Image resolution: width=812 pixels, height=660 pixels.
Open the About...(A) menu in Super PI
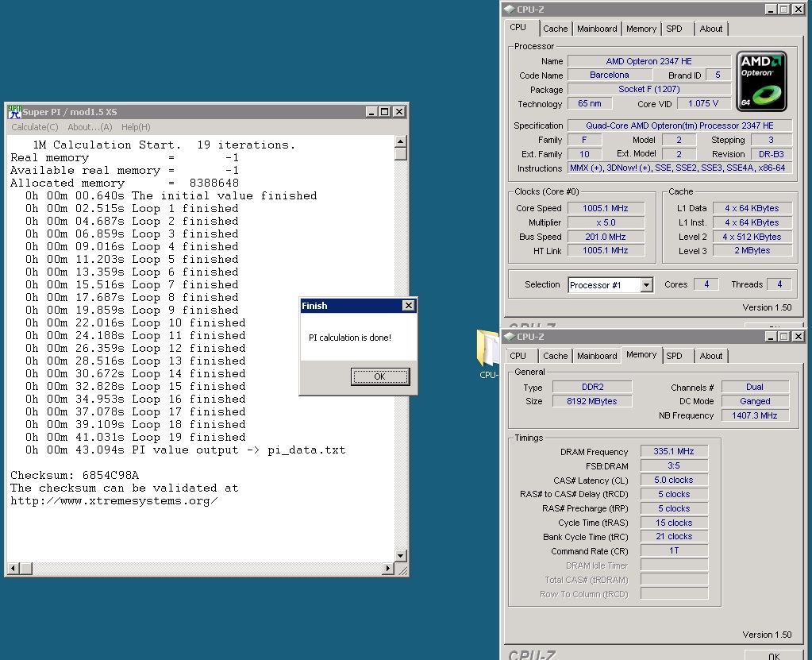tap(90, 127)
